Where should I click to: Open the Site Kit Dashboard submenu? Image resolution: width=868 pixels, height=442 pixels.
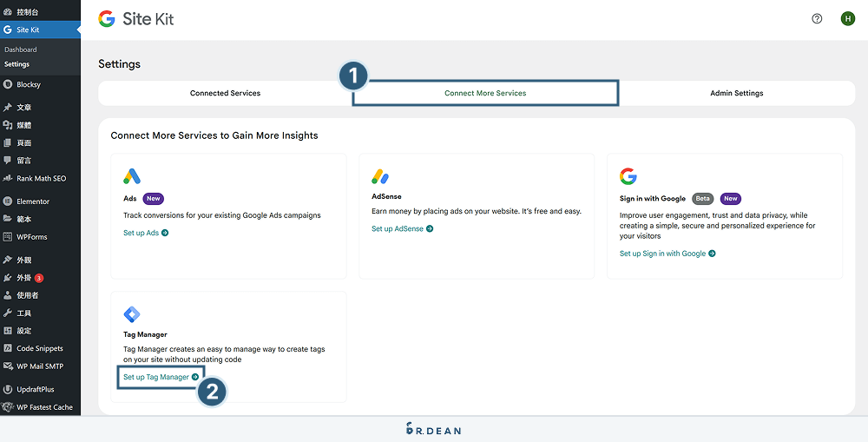[x=21, y=49]
